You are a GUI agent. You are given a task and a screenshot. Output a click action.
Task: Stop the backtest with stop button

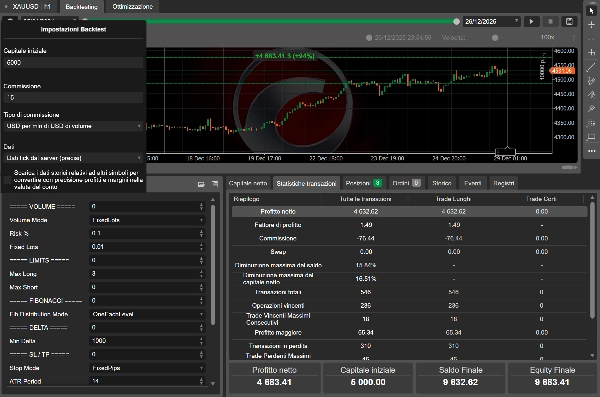tap(550, 21)
